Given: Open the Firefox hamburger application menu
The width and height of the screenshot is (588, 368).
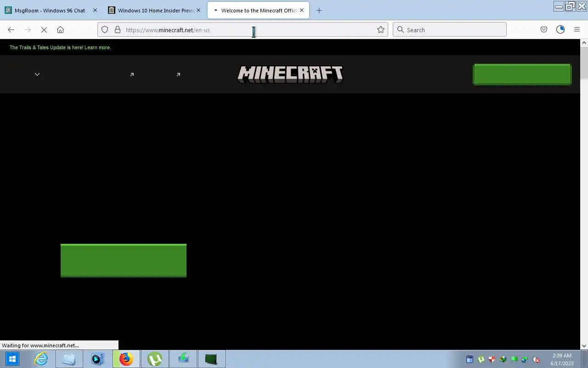Looking at the screenshot, I should [x=577, y=30].
